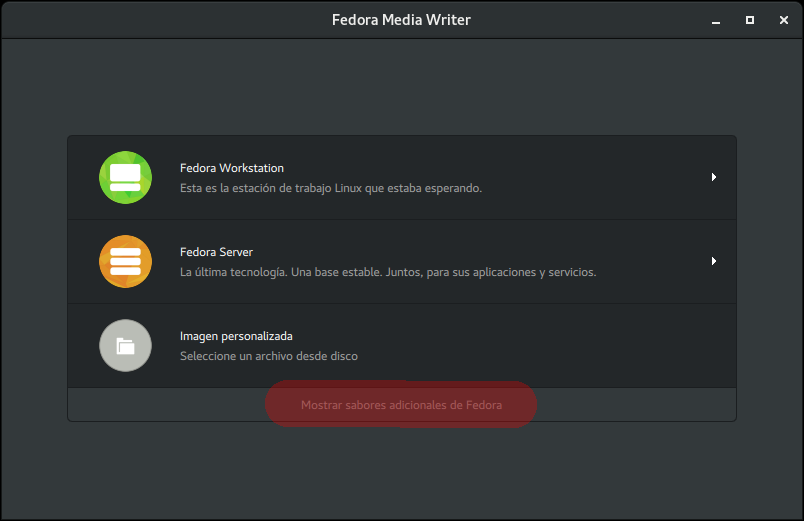Click 'Seleccione un archivo desde disco' text
The image size is (804, 521).
tap(269, 356)
